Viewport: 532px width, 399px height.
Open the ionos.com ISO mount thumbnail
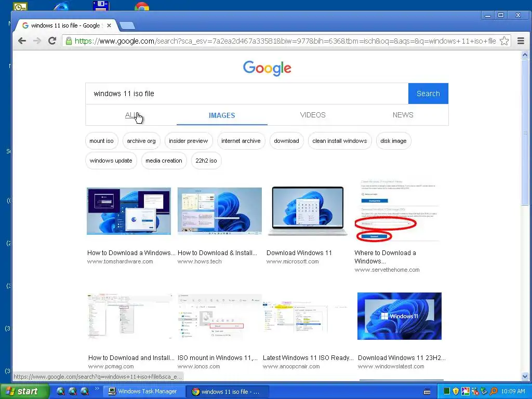point(220,316)
